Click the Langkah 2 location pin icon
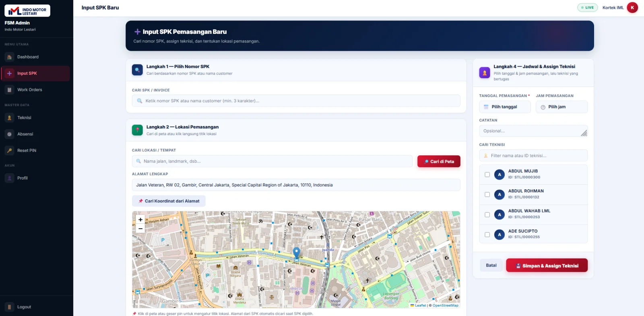The height and width of the screenshot is (316, 644). point(137,130)
